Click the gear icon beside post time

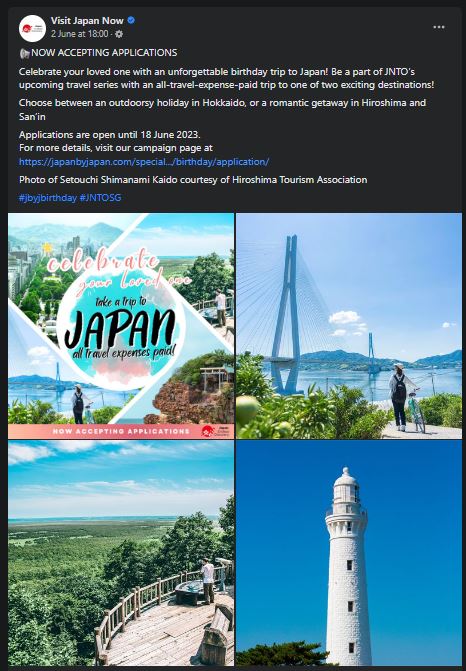coord(119,34)
